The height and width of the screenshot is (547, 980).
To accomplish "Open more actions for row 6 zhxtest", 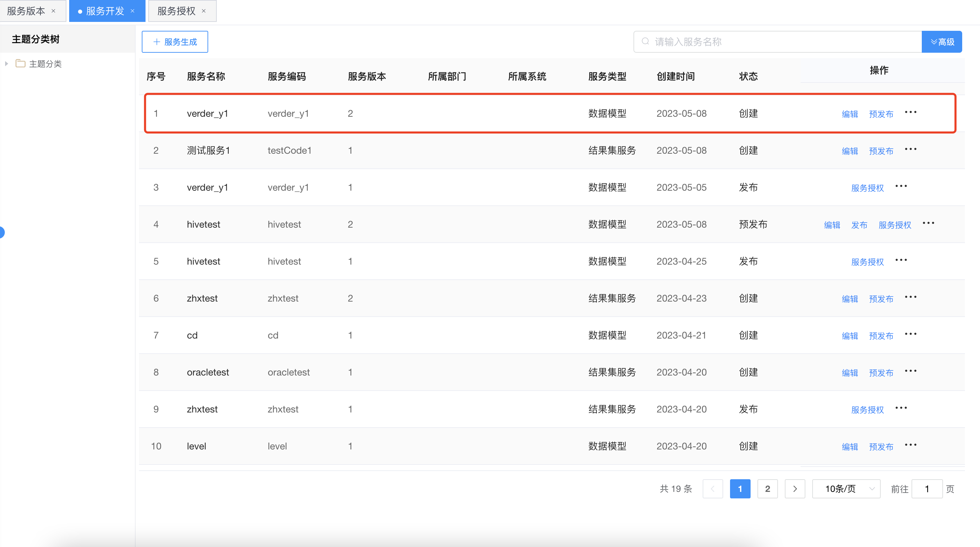I will (910, 297).
